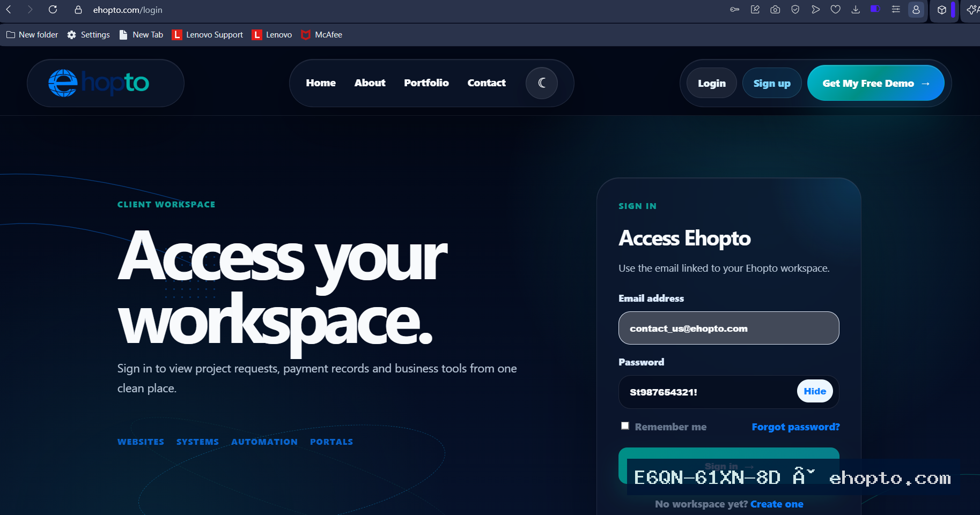
Task: Tick the Remember me checkbox
Action: [625, 426]
